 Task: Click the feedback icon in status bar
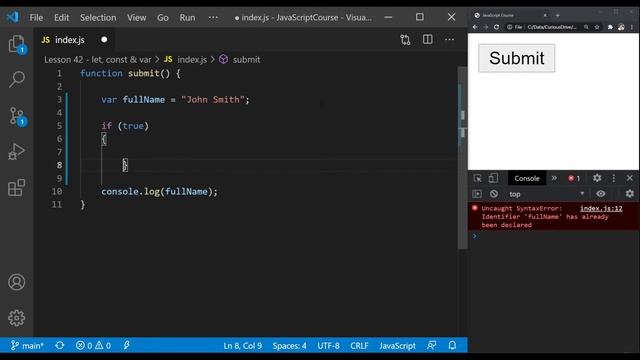click(x=431, y=346)
